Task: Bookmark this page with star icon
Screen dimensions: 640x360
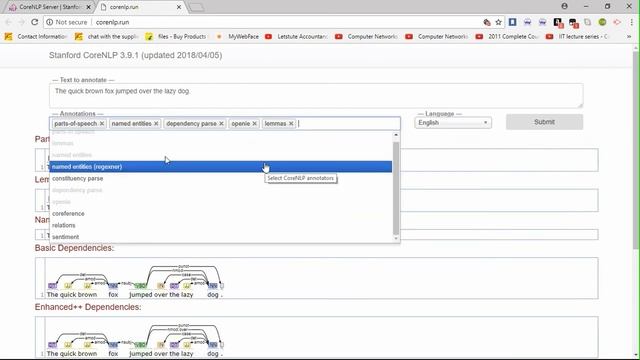Action: click(498, 22)
